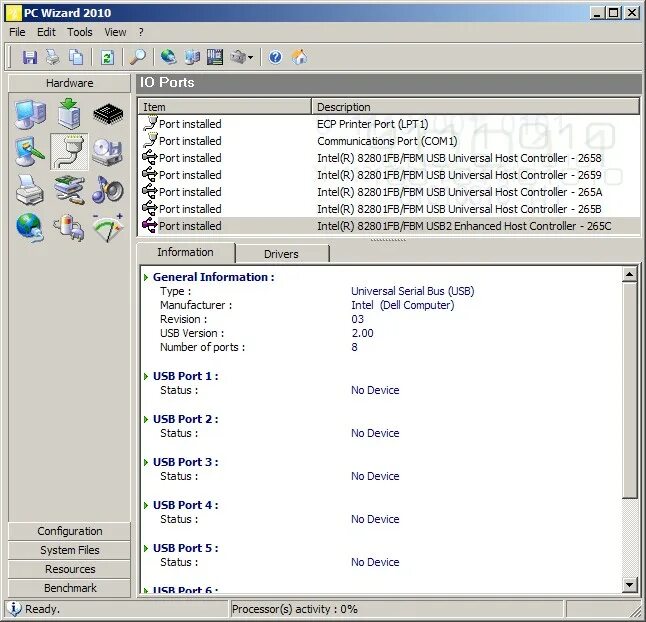The image size is (646, 622).
Task: Select the Multimedia music note speaker icon
Action: [x=108, y=190]
